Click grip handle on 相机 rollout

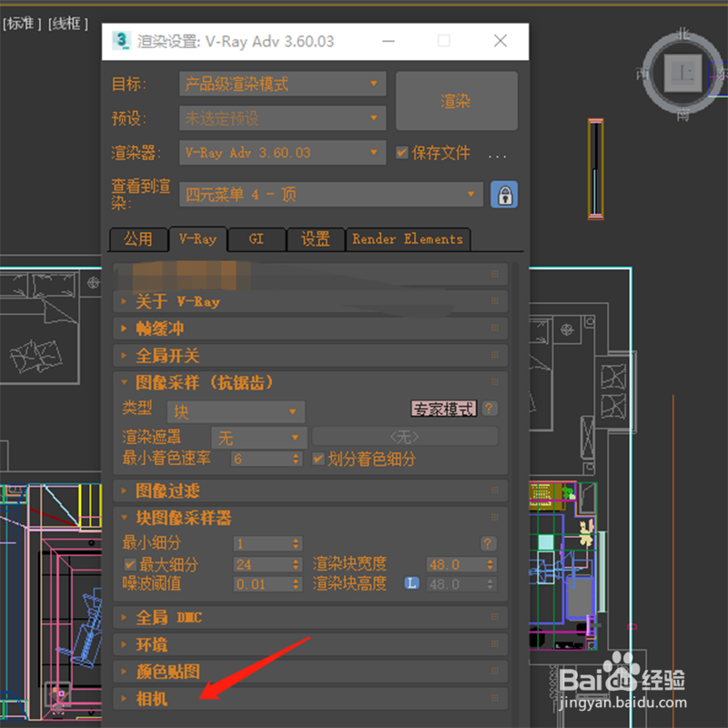pyautogui.click(x=495, y=698)
